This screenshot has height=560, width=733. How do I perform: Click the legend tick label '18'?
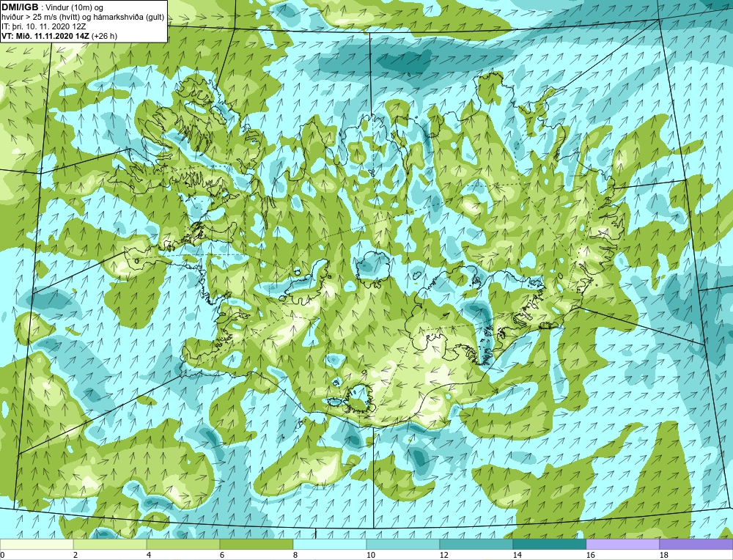tap(664, 556)
